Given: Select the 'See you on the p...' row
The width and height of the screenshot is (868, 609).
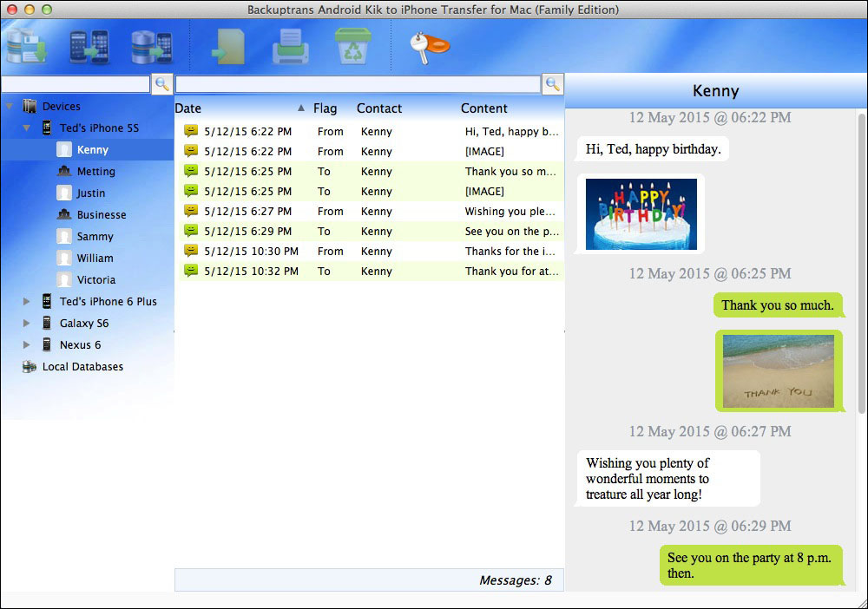Looking at the screenshot, I should click(x=369, y=231).
